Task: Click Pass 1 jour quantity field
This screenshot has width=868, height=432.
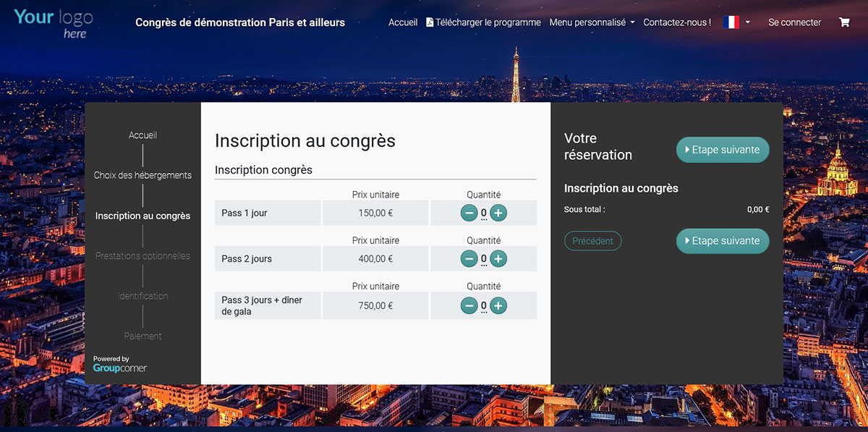Action: click(484, 213)
